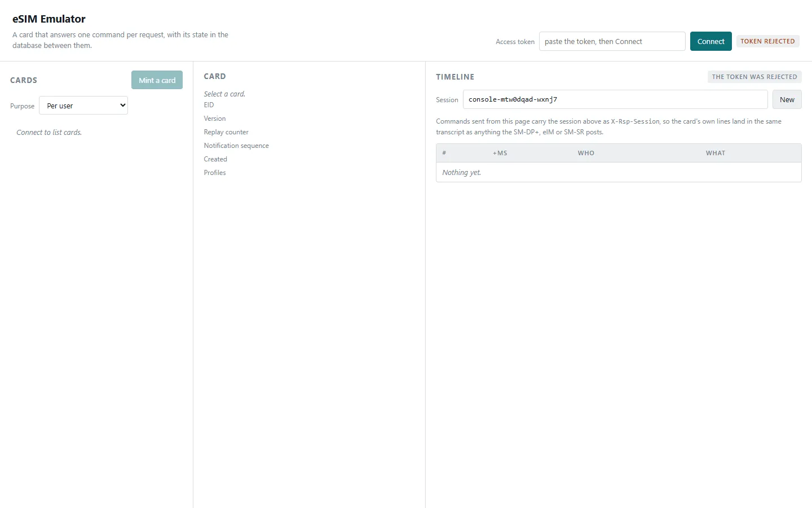Image resolution: width=812 pixels, height=508 pixels.
Task: Open the Purpose dropdown
Action: pos(83,106)
